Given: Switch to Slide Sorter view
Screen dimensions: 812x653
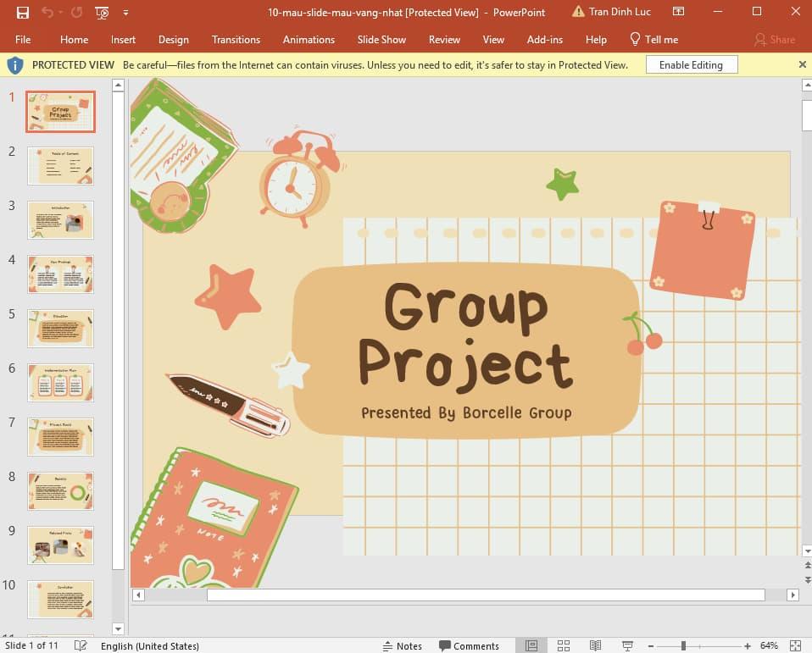Looking at the screenshot, I should (564, 645).
